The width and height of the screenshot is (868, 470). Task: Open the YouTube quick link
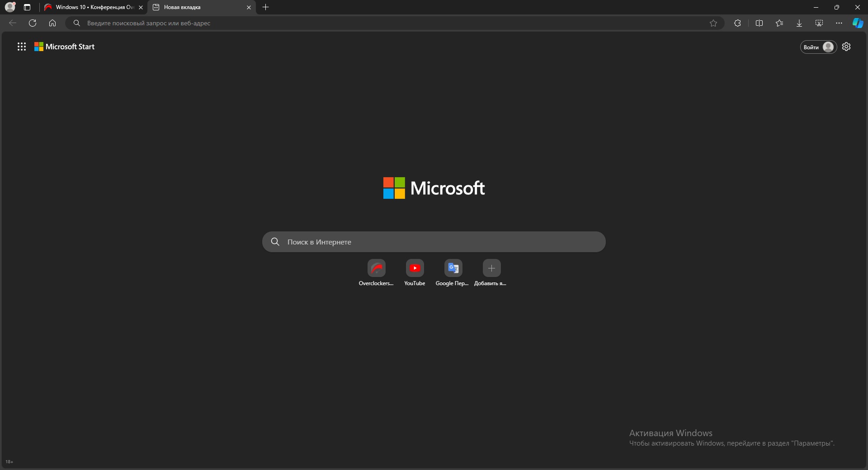click(x=415, y=273)
